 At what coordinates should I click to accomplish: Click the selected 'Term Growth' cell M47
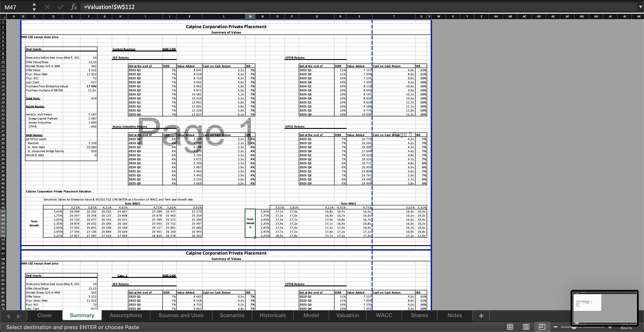(x=250, y=223)
